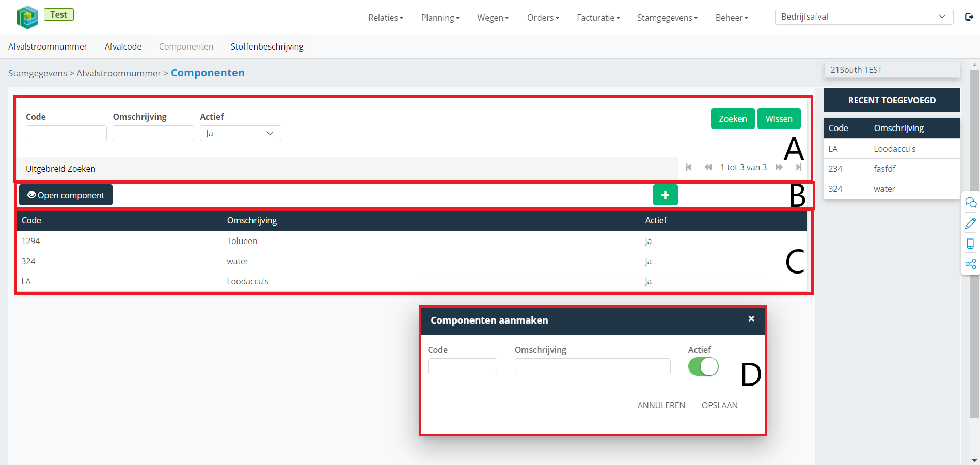Viewport: 980px width, 465px height.
Task: Open the chat bubbles sidebar icon
Action: pos(971,202)
